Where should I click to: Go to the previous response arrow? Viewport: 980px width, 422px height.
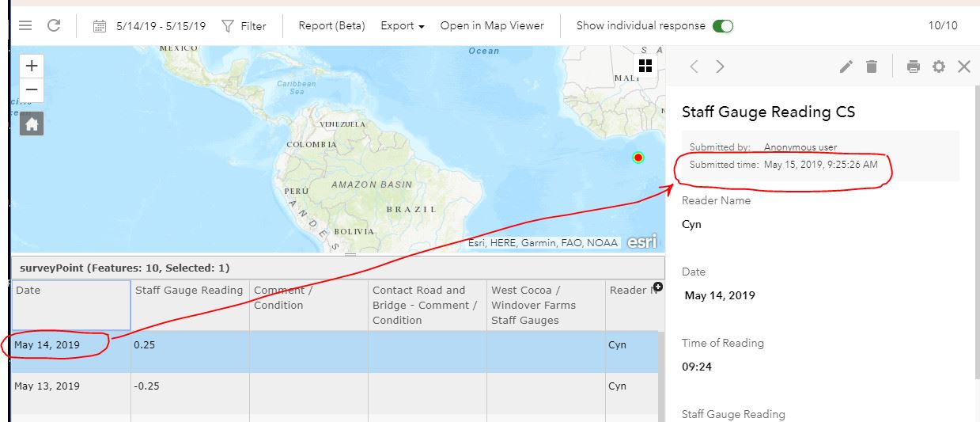[x=694, y=67]
